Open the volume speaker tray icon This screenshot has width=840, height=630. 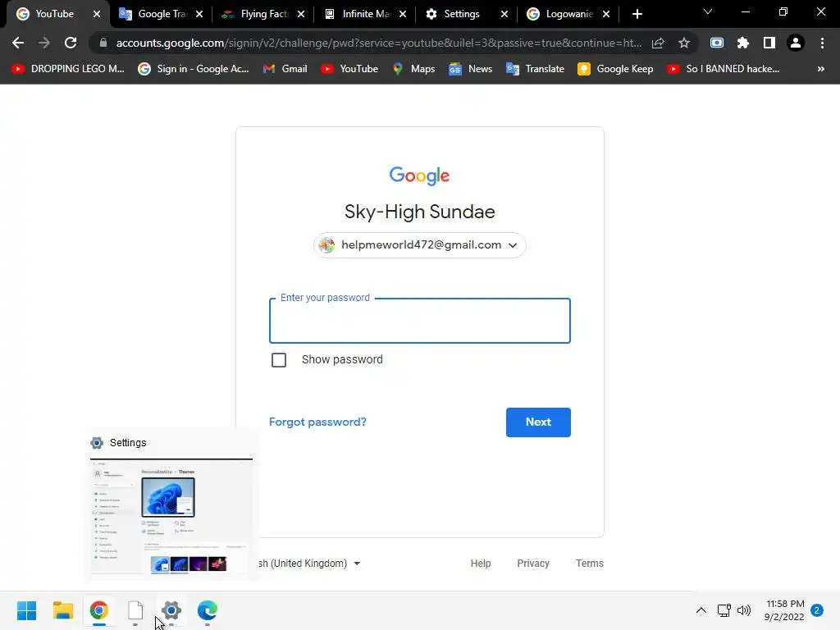[x=743, y=610]
